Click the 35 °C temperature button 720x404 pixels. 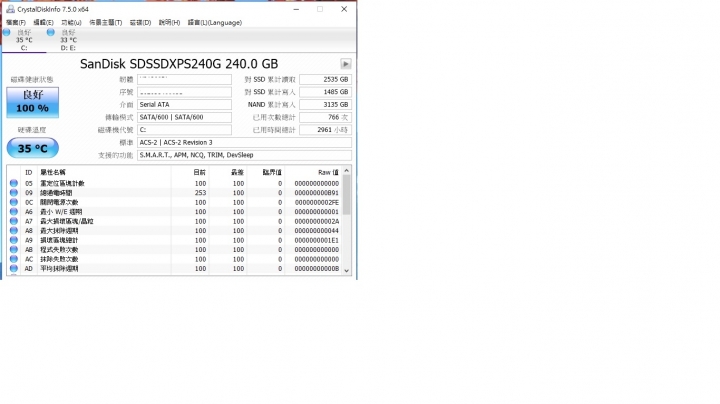point(33,148)
